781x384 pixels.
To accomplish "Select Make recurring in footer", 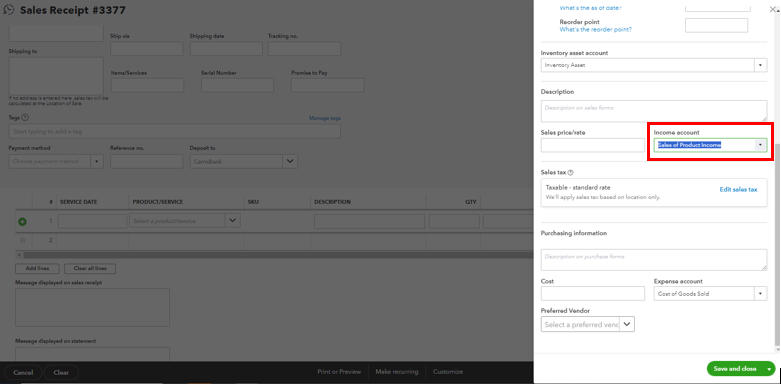I will (x=397, y=372).
